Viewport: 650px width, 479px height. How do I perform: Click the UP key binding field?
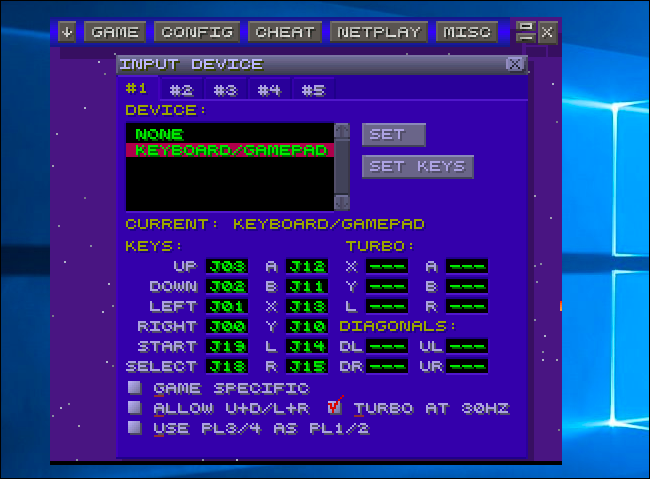coord(226,266)
